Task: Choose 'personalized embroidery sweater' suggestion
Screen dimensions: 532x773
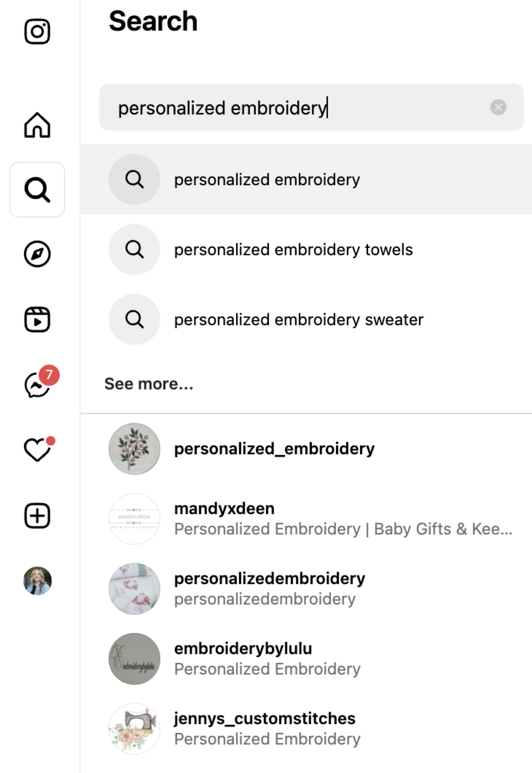Action: (306, 319)
